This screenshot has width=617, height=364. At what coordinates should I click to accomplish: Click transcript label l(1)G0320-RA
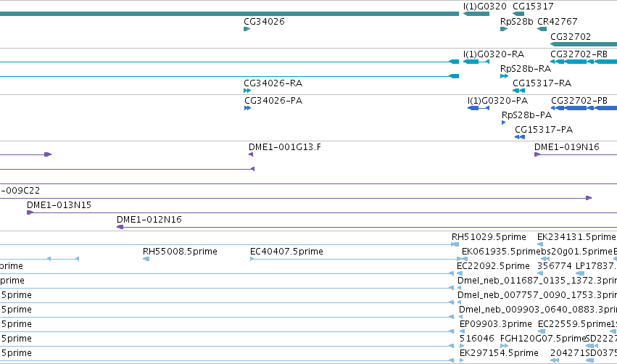click(x=494, y=54)
